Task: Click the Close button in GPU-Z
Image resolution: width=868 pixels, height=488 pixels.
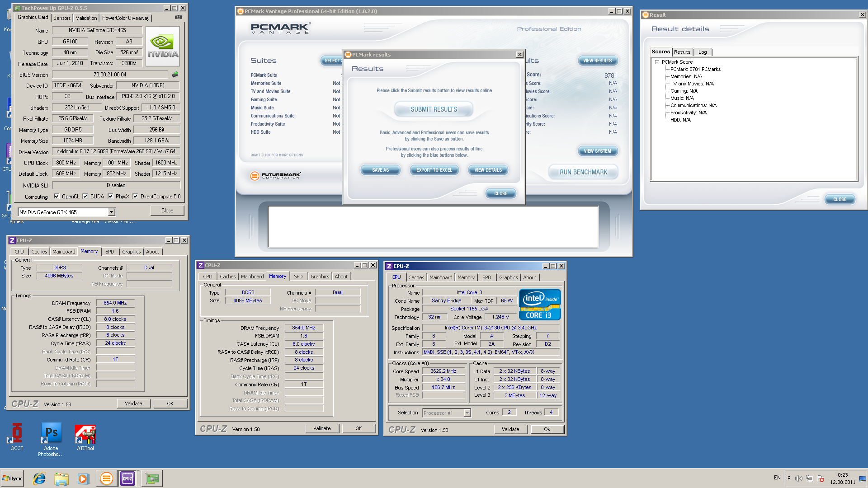Action: pos(167,211)
